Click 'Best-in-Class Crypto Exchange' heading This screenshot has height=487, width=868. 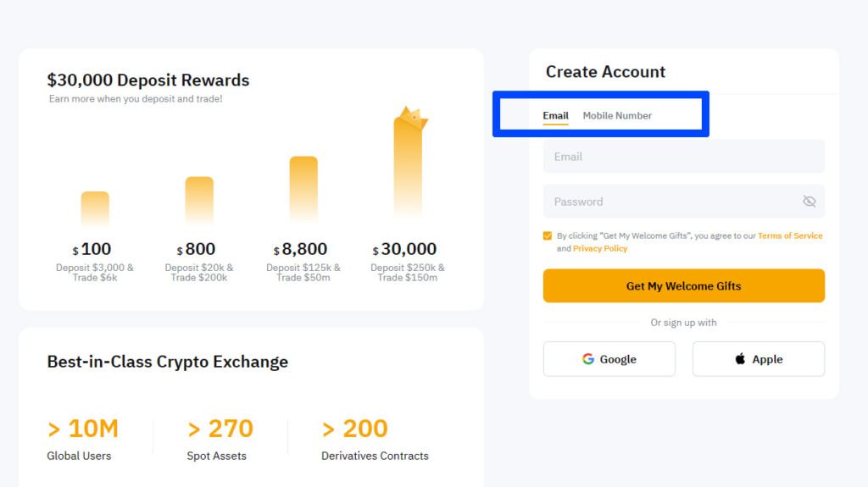[x=168, y=362]
